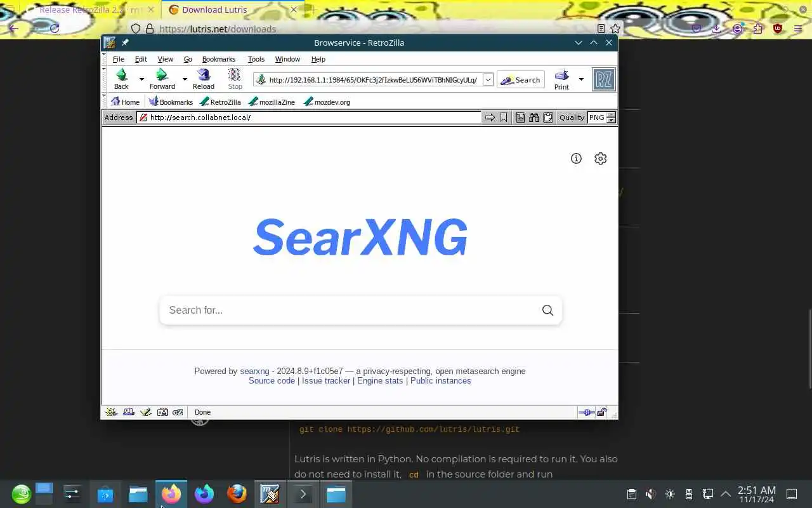
Task: Click the Navigator component icon in status bar
Action: [x=112, y=412]
